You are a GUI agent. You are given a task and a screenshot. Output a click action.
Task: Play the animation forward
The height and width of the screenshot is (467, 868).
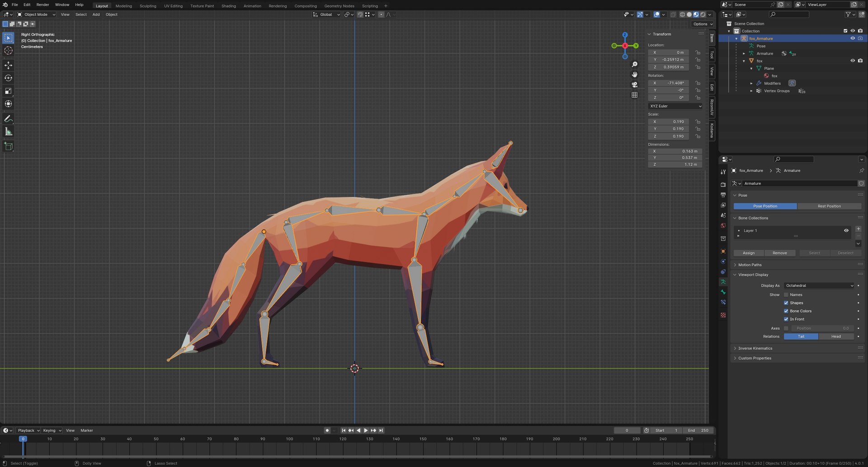click(x=366, y=430)
